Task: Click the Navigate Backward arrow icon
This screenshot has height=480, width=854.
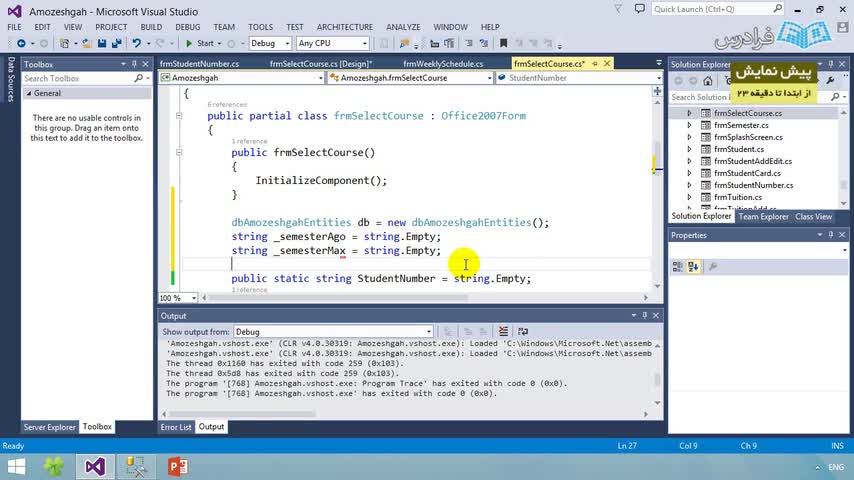Action: 21,43
